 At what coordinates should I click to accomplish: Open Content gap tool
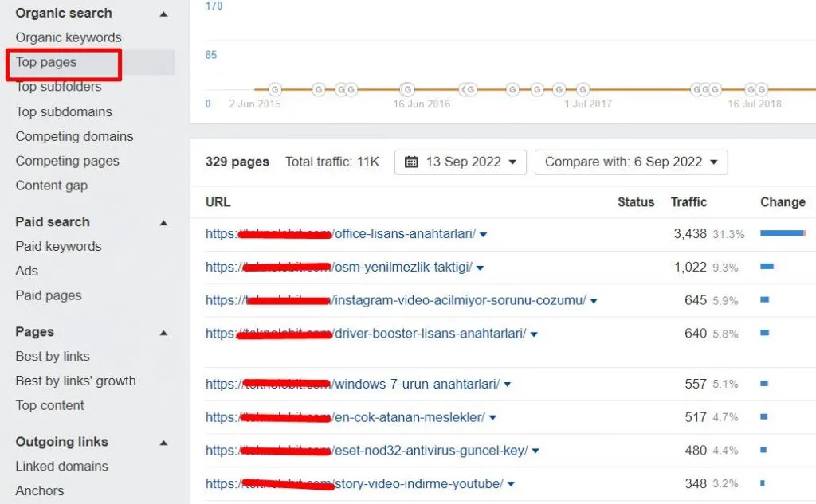tap(52, 186)
